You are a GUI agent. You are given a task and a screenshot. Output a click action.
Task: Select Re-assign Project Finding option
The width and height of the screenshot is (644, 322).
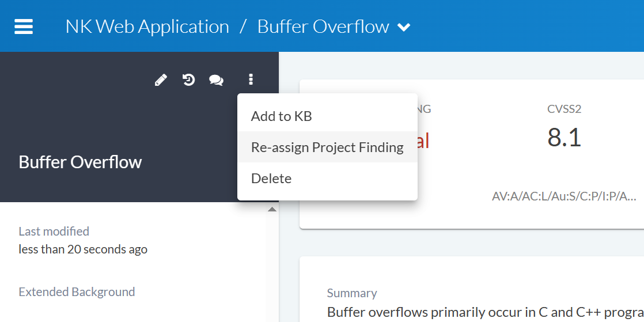pos(327,147)
